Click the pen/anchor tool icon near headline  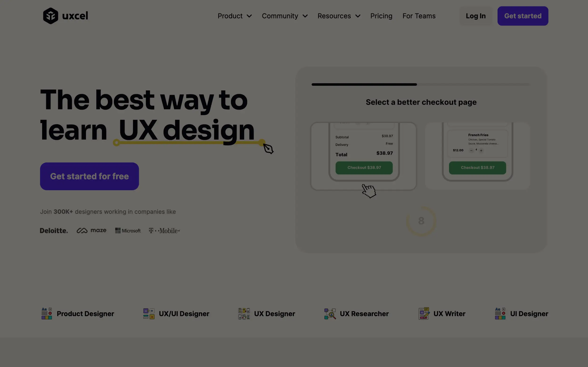[x=268, y=149]
